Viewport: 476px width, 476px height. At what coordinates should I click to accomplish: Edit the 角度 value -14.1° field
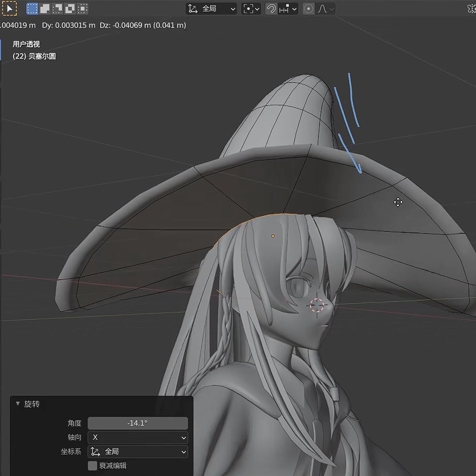point(138,423)
